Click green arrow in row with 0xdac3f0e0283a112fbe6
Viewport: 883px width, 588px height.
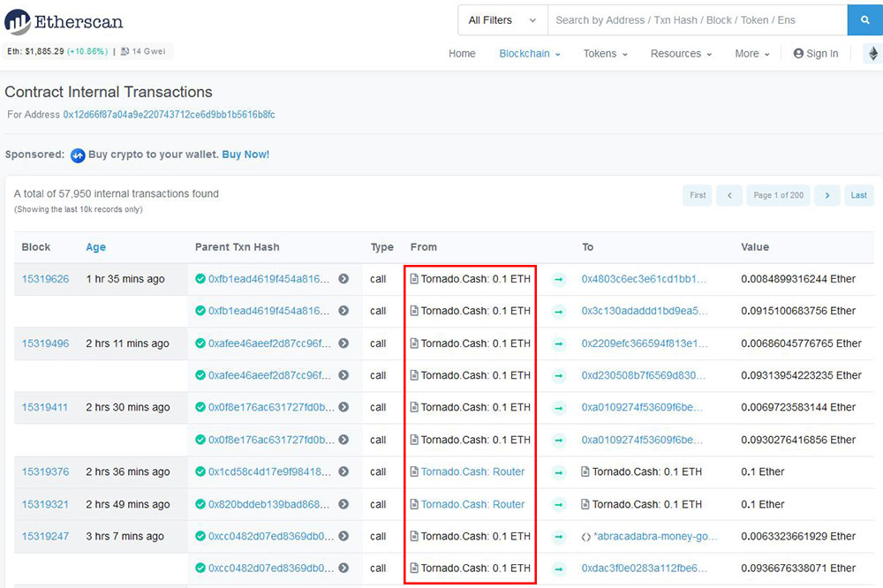coord(559,569)
